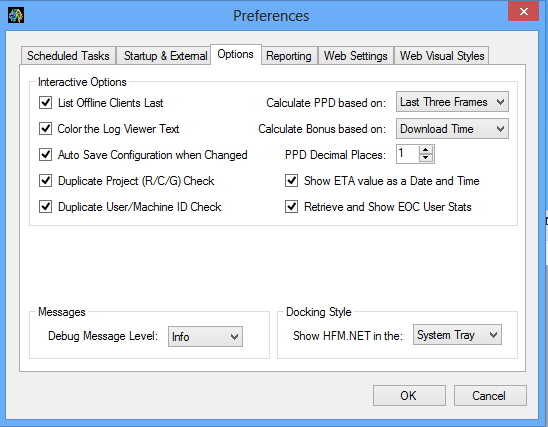Open the Calculate PPD based on dropdown
The image size is (548, 427).
[x=452, y=102]
